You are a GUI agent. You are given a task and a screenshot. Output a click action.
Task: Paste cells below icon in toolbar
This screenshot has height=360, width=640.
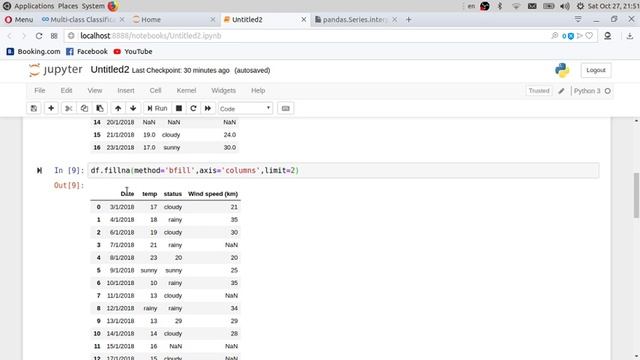[x=100, y=109]
